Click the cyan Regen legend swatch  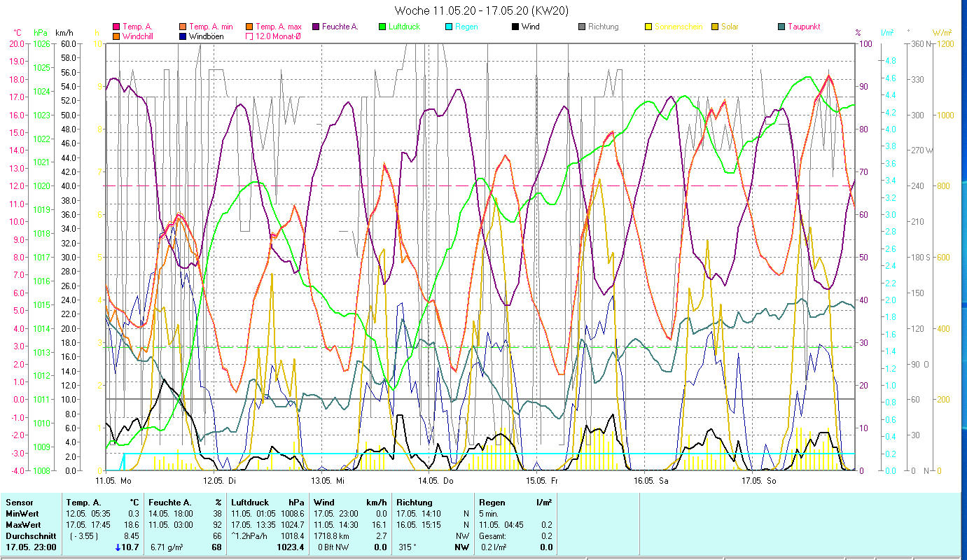[448, 27]
